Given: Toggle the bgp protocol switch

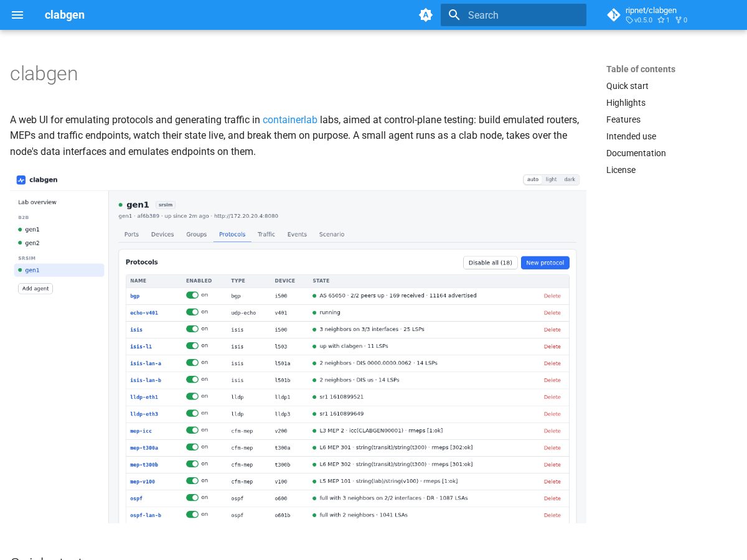Looking at the screenshot, I should click(x=192, y=295).
